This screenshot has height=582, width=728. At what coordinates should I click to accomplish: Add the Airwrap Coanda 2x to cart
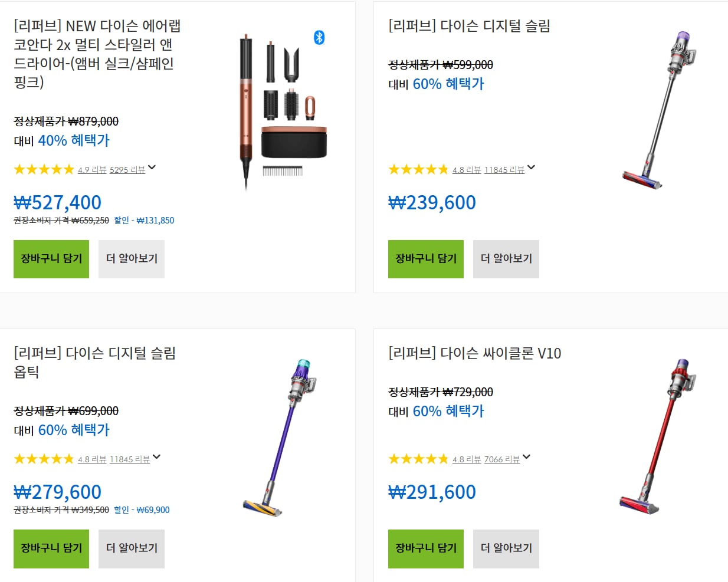click(51, 259)
